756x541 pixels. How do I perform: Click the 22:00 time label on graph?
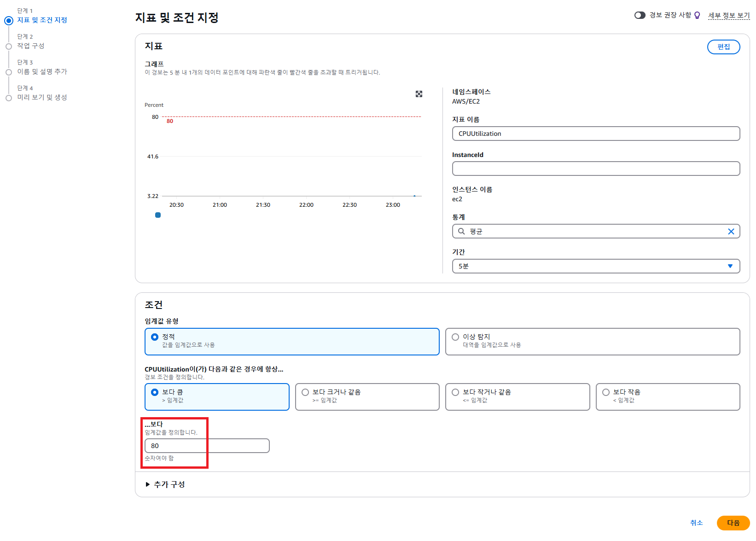(306, 205)
